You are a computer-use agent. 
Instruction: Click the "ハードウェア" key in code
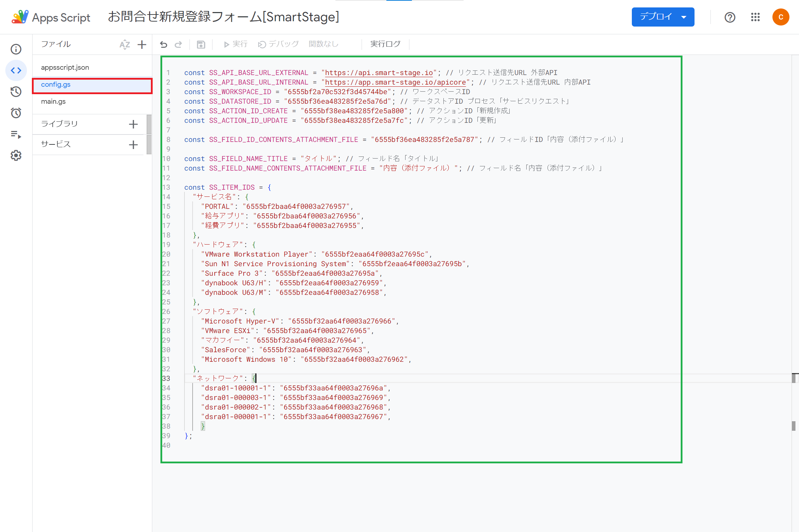[218, 245]
